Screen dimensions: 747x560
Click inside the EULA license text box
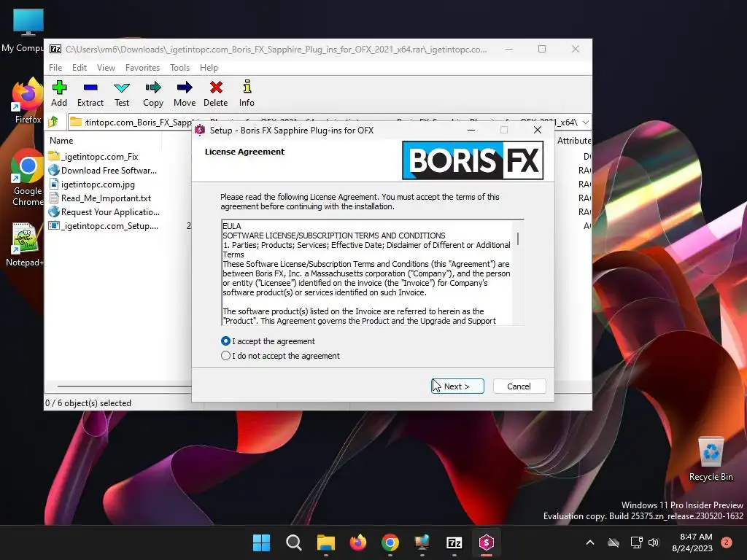(x=368, y=273)
